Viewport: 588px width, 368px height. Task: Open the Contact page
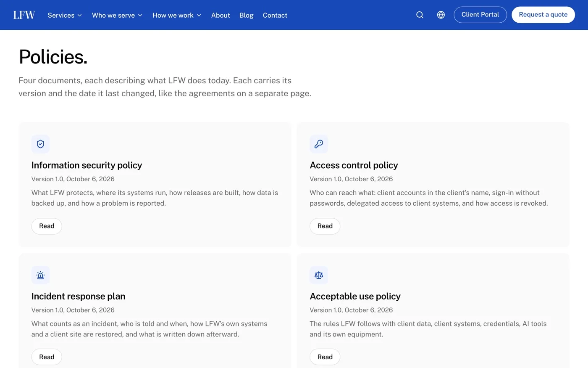275,15
